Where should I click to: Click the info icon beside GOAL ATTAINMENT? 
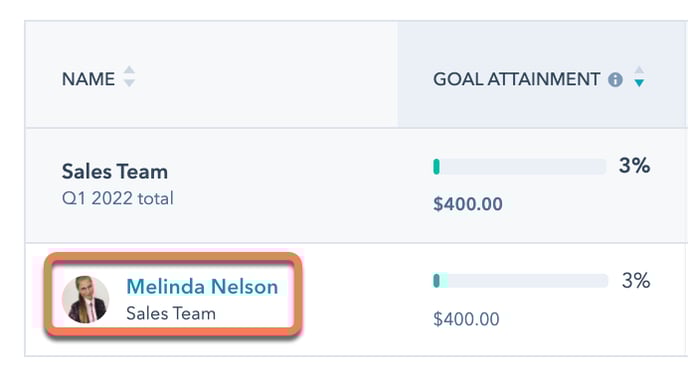click(x=615, y=80)
